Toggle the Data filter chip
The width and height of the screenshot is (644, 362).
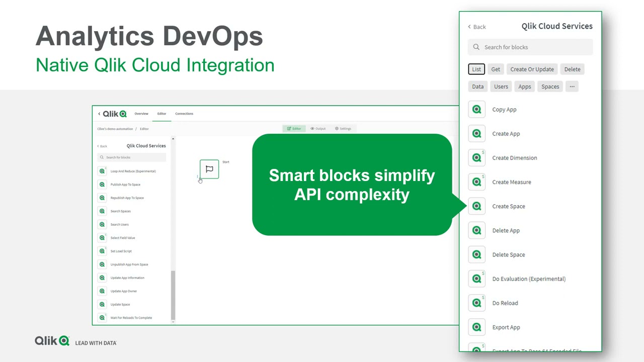pyautogui.click(x=477, y=86)
